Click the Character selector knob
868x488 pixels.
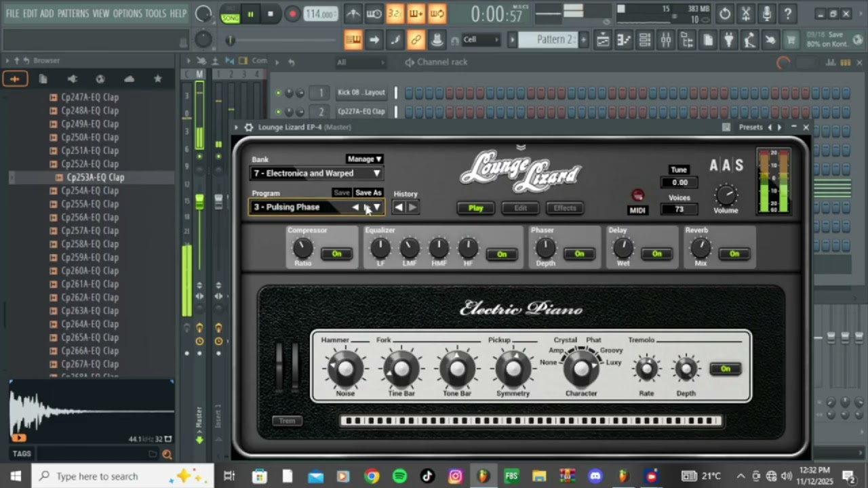[581, 368]
